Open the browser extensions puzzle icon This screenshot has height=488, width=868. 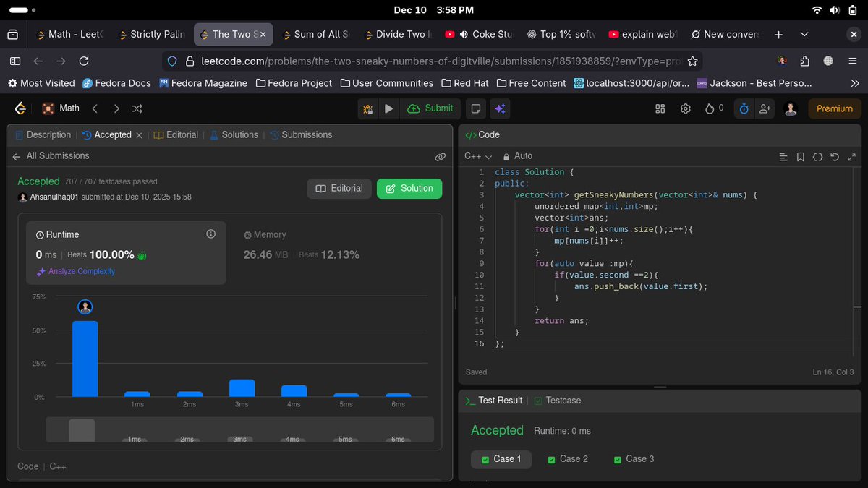coord(805,61)
